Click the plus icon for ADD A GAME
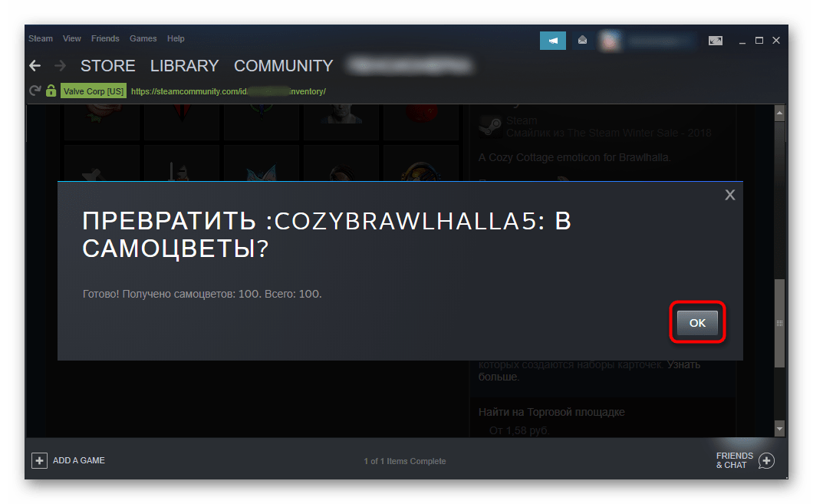This screenshot has width=813, height=504. pyautogui.click(x=39, y=460)
